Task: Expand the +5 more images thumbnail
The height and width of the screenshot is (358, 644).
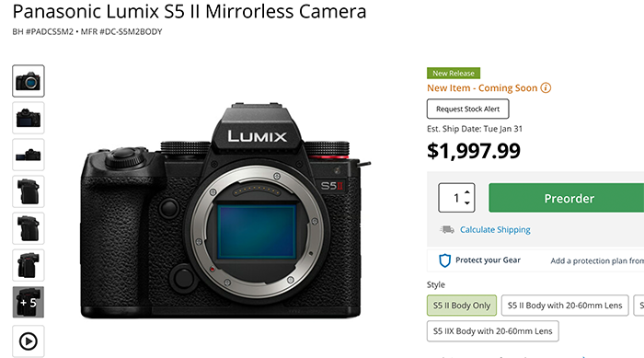Action: click(x=29, y=302)
